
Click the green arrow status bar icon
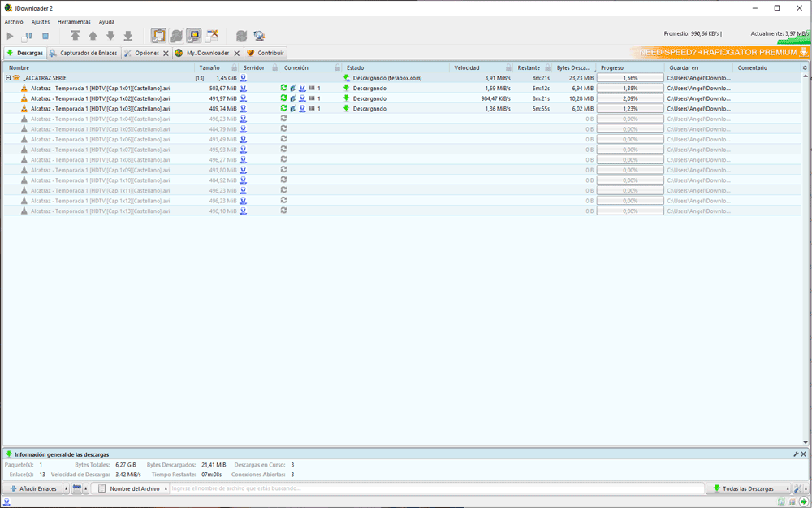(x=803, y=501)
